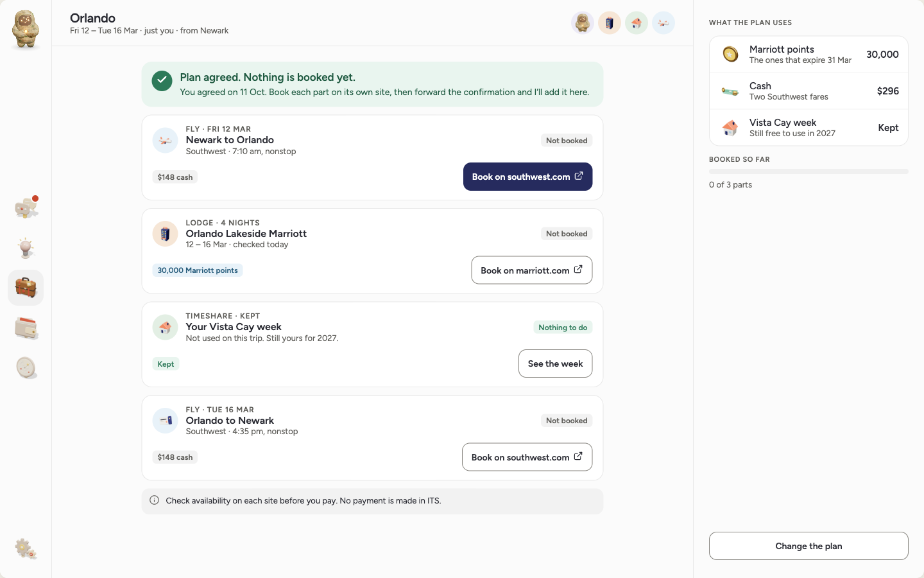The width and height of the screenshot is (924, 578).
Task: Click the Marriott points 30,000 row
Action: [809, 55]
